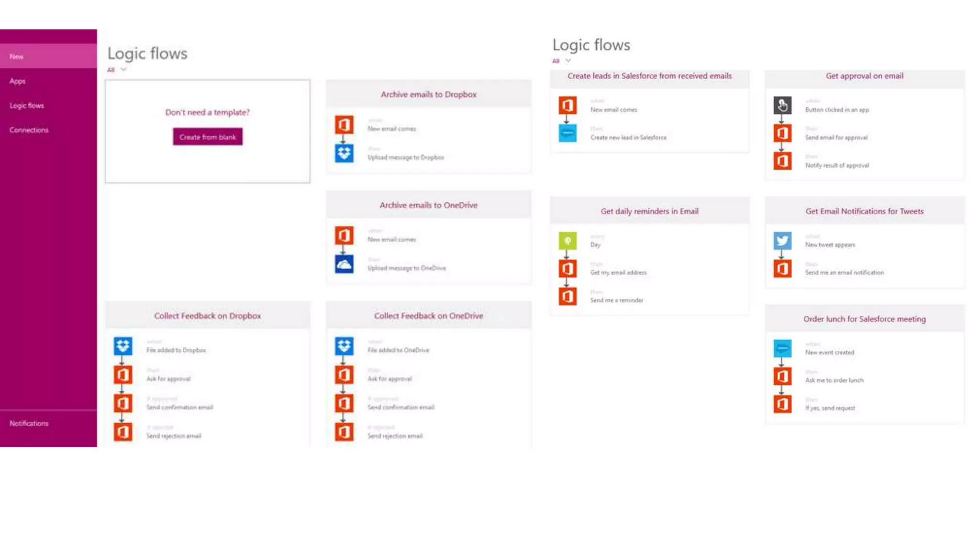The width and height of the screenshot is (980, 551).
Task: Click button-tap icon in Get approval card
Action: click(782, 105)
